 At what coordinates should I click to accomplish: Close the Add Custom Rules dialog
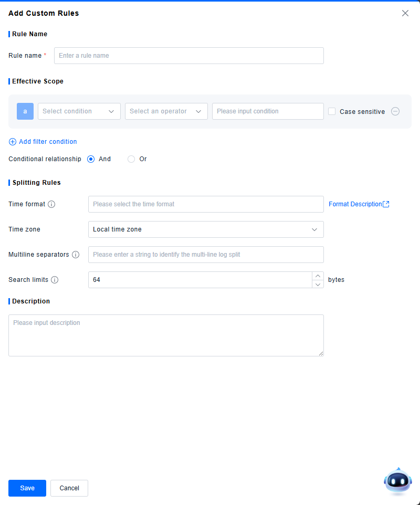405,13
